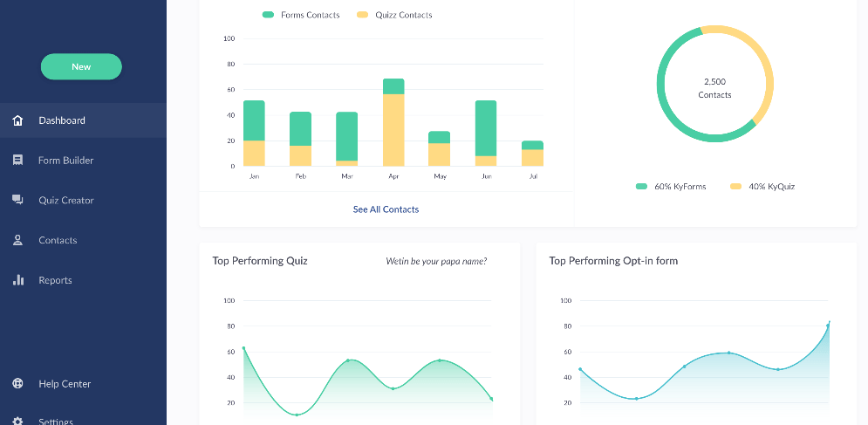Click the 40% KyQuiz yellow legend swatch
868x425 pixels.
click(x=735, y=187)
